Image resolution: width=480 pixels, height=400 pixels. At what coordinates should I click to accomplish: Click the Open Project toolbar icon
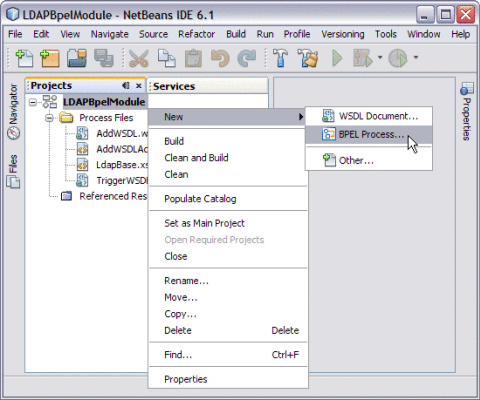[x=77, y=58]
